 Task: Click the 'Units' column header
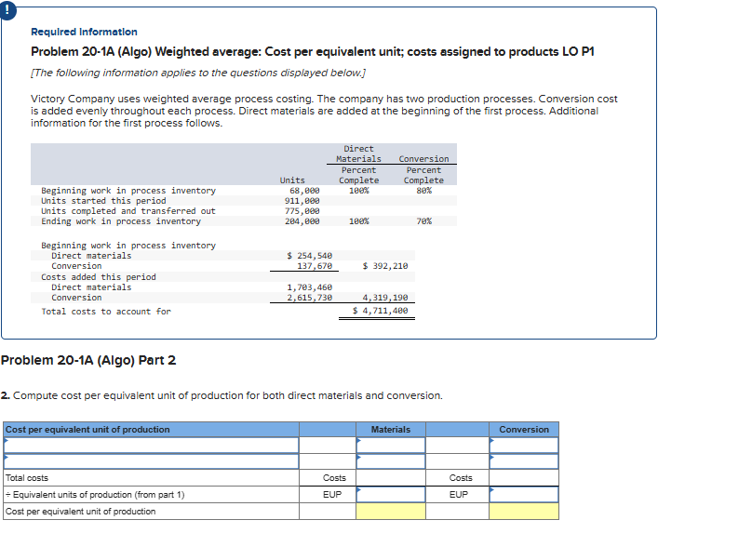[x=292, y=180]
